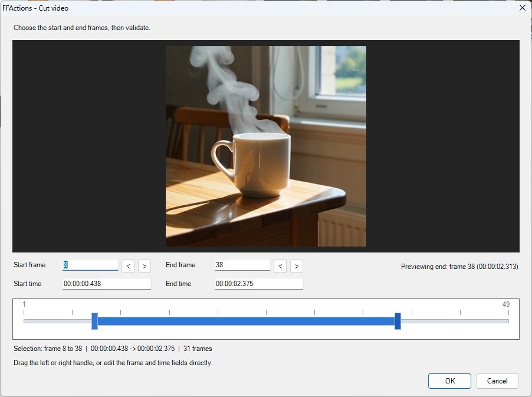This screenshot has width=532, height=397.
Task: Click the End time field
Action: click(x=258, y=284)
